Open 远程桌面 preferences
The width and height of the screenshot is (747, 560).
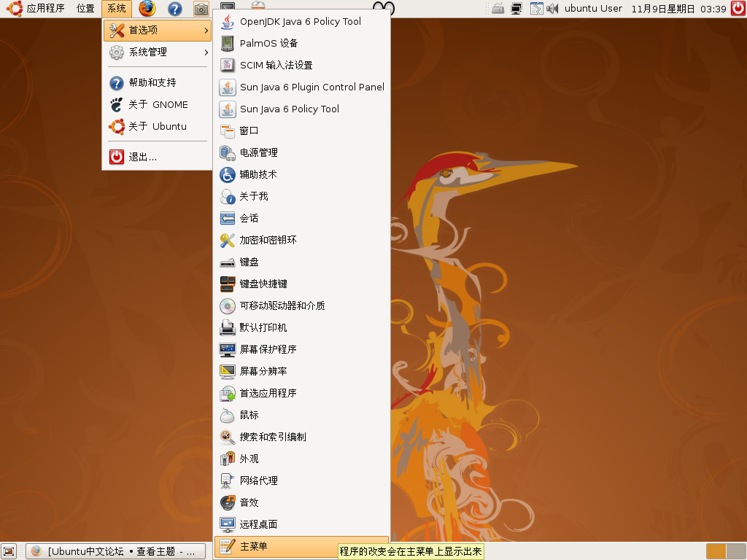tap(301, 525)
